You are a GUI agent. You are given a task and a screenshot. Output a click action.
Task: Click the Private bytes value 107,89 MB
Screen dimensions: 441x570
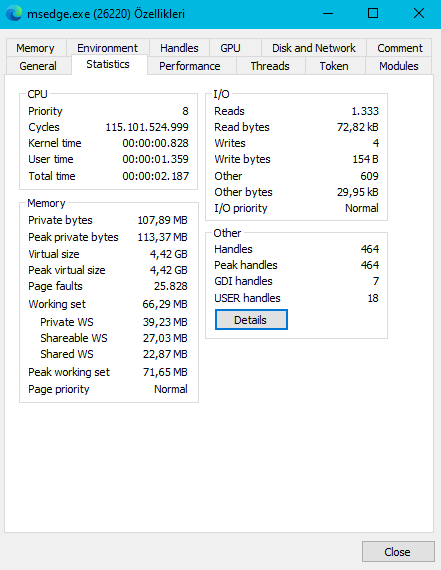coord(163,220)
